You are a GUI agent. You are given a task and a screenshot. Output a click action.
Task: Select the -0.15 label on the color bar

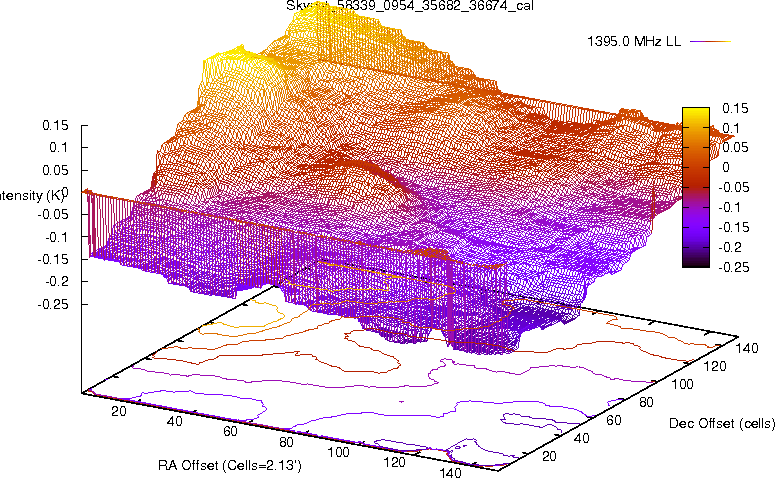click(733, 227)
